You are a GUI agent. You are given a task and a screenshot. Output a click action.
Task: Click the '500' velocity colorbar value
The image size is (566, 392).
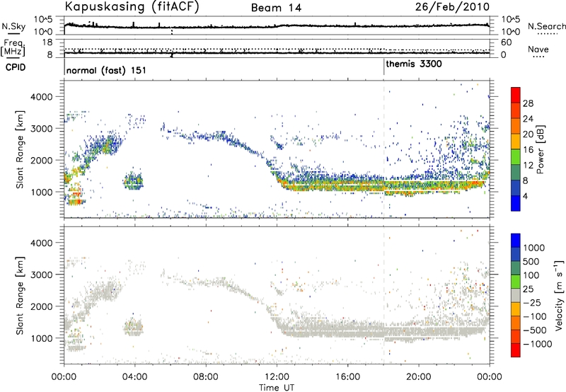tap(531, 262)
